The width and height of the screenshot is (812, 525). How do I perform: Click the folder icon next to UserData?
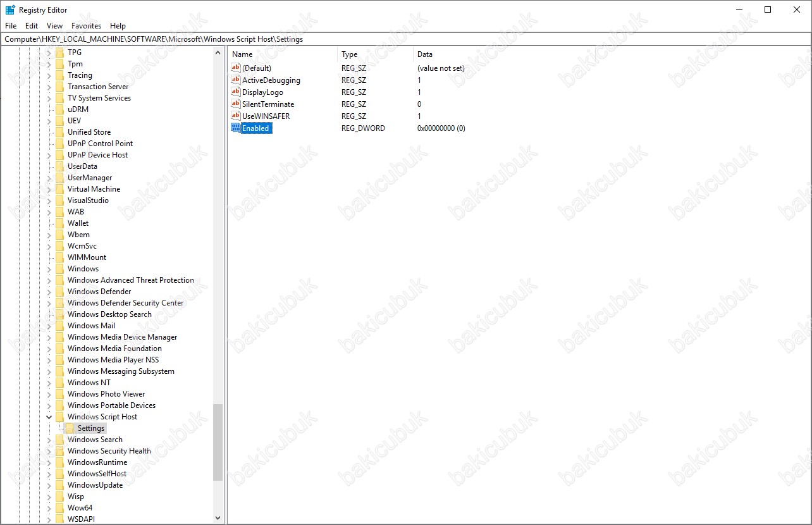pos(59,166)
